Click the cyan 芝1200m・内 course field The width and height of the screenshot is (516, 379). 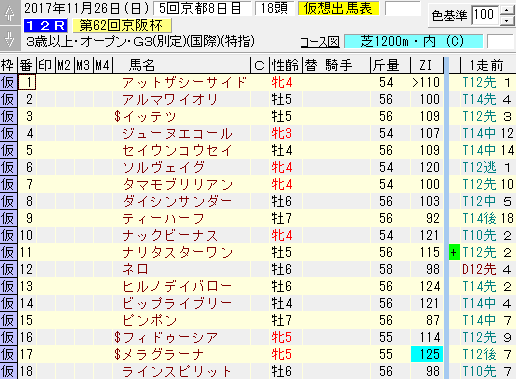[x=413, y=42]
